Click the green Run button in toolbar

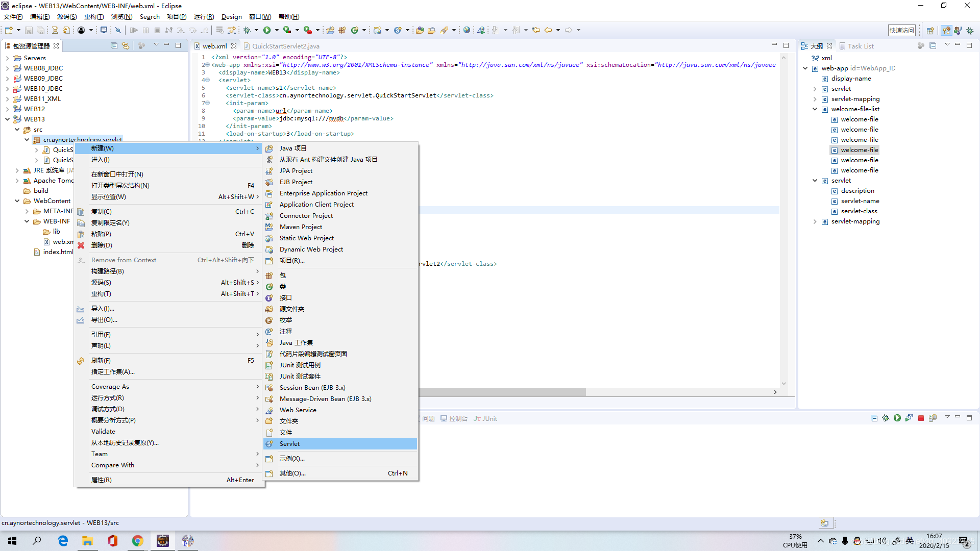point(267,30)
